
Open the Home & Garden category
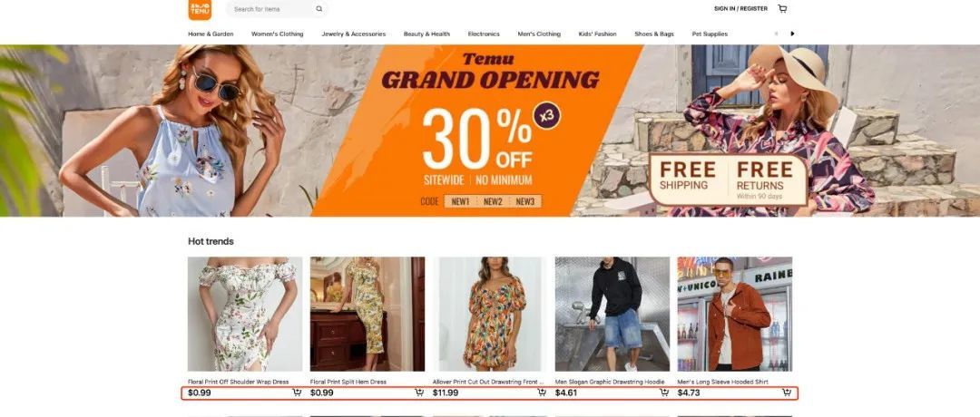point(211,34)
